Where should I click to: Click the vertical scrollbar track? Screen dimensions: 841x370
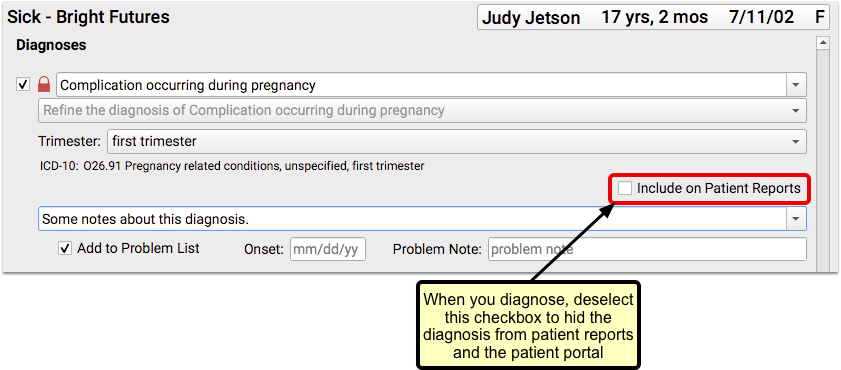point(822,161)
